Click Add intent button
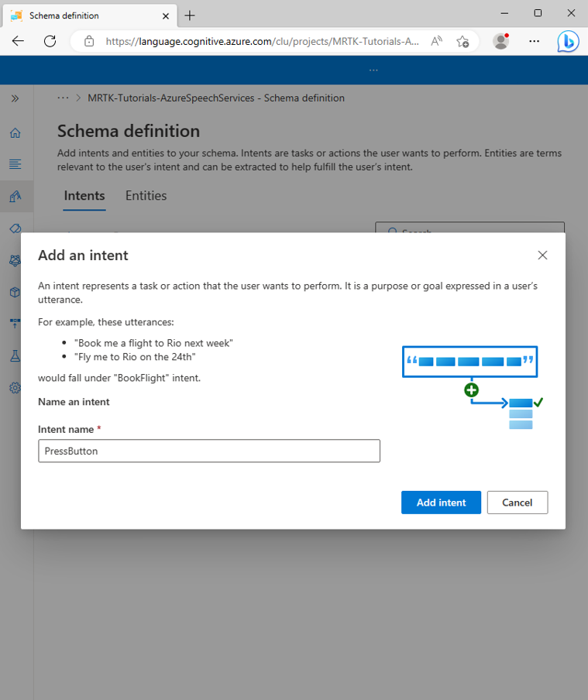The height and width of the screenshot is (700, 588). [x=441, y=503]
